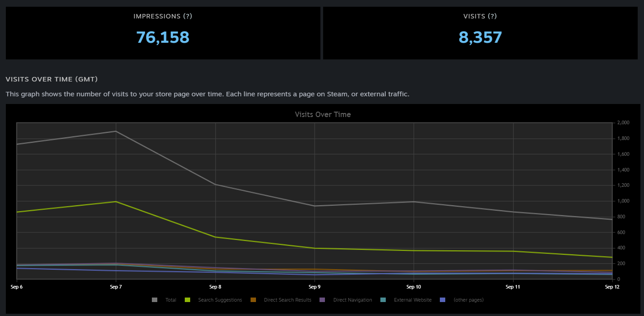The image size is (644, 316).
Task: Click the Sep 11 x-axis label
Action: 513,286
